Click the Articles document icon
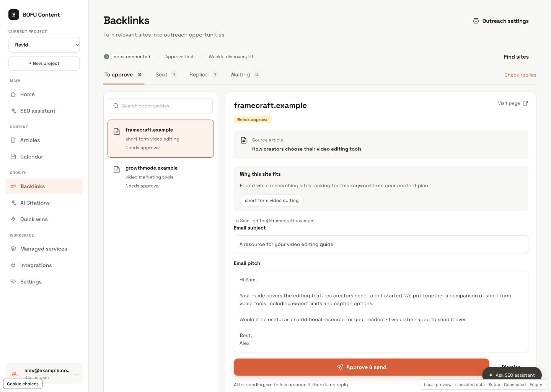 [x=13, y=140]
